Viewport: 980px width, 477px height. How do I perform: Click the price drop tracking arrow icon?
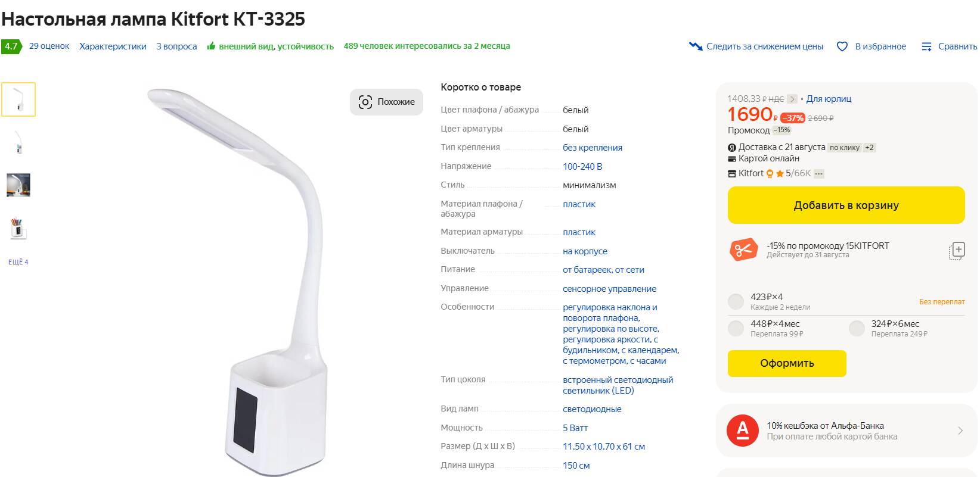695,46
